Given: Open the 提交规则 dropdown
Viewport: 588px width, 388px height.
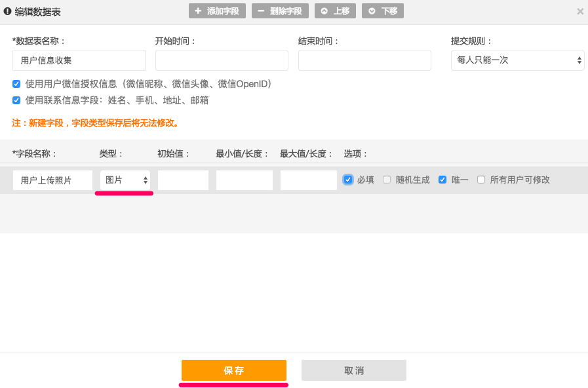Looking at the screenshot, I should point(517,60).
